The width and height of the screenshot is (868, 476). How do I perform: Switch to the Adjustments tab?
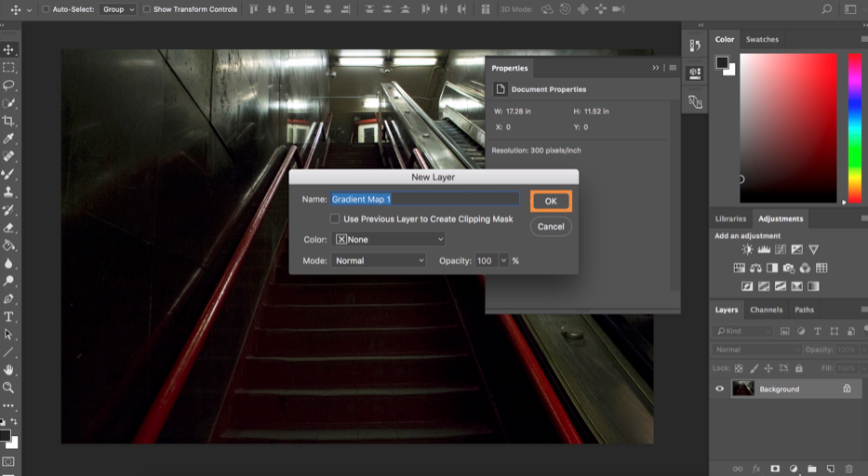coord(781,218)
